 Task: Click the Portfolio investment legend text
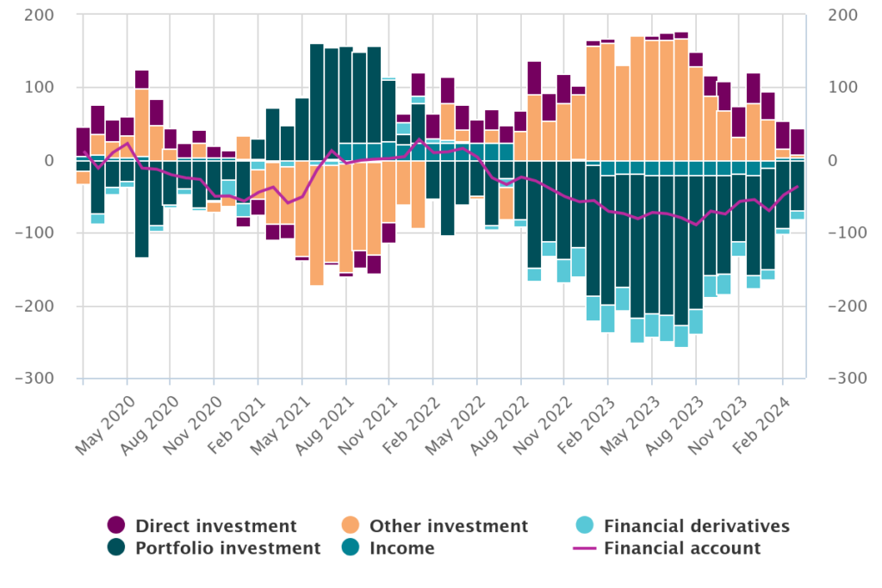pyautogui.click(x=227, y=548)
